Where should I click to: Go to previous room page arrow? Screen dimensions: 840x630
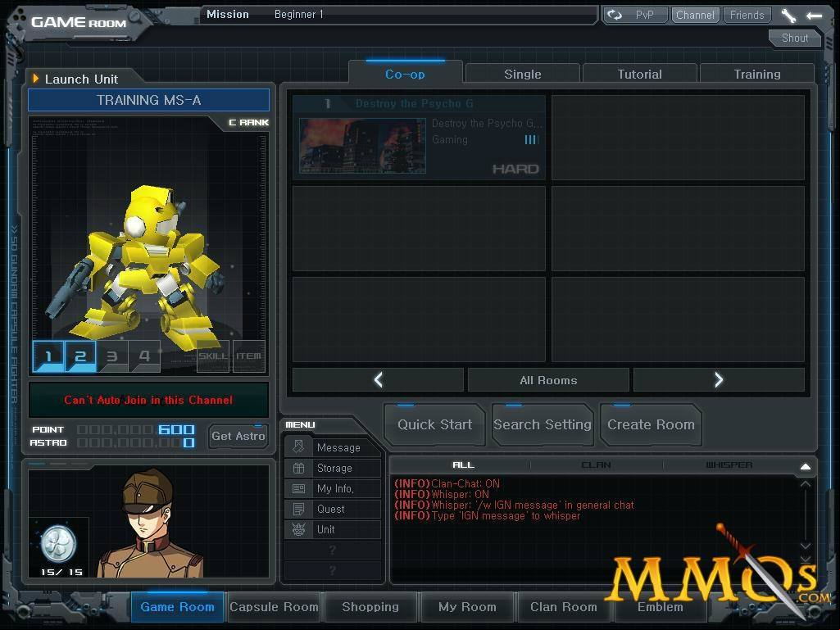(x=379, y=380)
